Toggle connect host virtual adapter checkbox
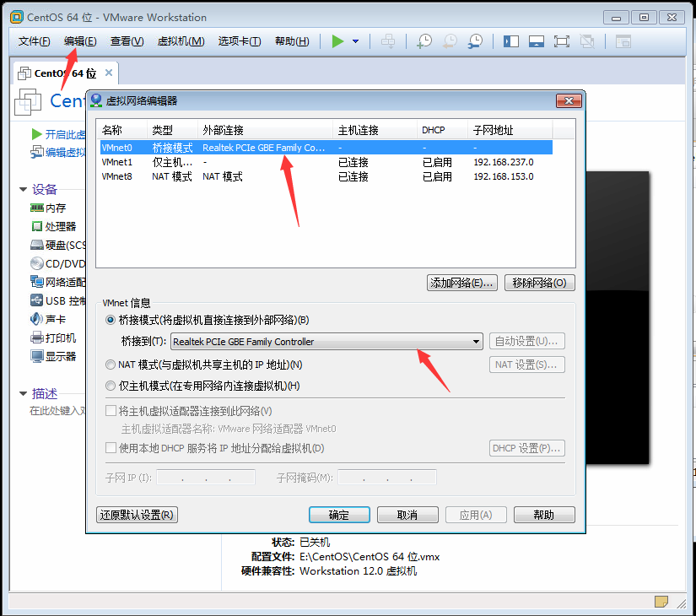 click(111, 411)
